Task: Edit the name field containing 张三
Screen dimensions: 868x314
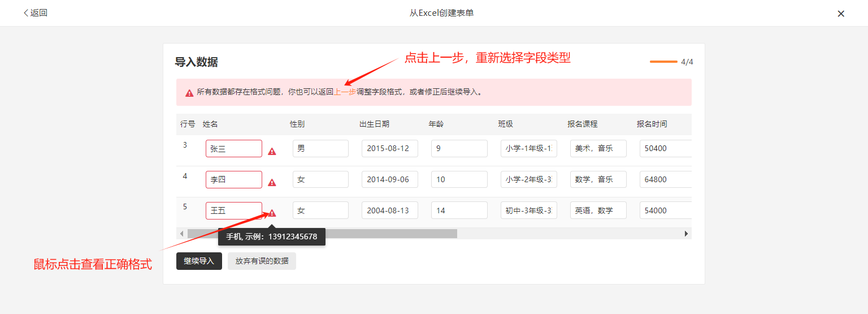Action: click(x=234, y=149)
